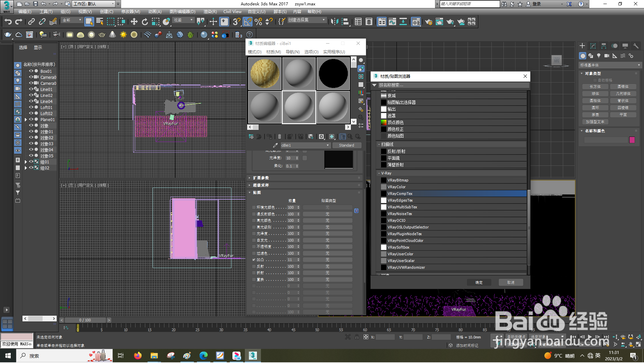
Task: Expand the 组02 group item
Action: pos(26,168)
